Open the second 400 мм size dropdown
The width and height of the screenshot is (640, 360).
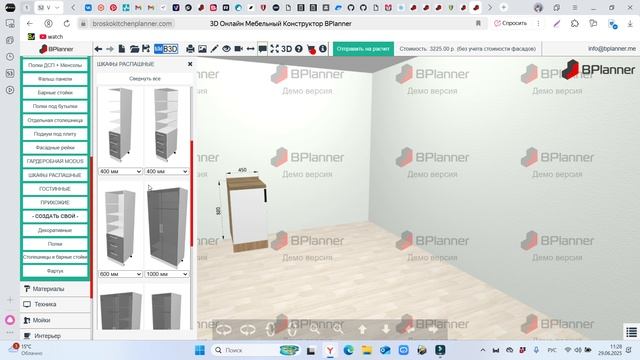pyautogui.click(x=167, y=171)
